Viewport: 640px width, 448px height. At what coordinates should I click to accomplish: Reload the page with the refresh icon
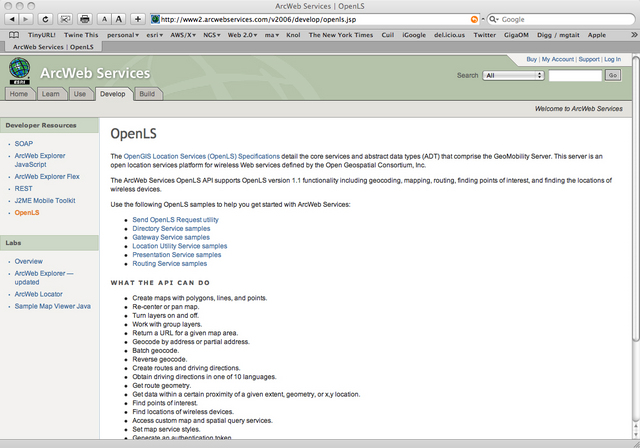pyautogui.click(x=45, y=19)
